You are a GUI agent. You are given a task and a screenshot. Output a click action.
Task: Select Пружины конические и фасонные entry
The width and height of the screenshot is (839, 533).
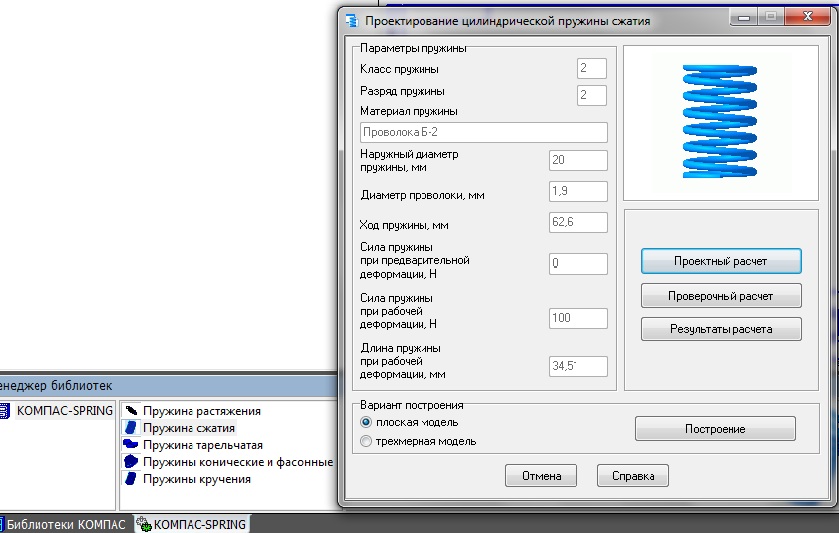[238, 462]
